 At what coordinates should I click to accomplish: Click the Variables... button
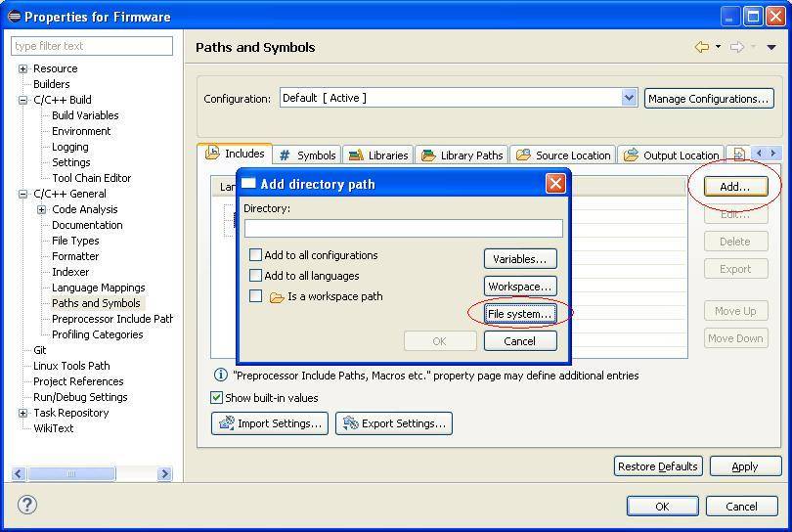point(520,259)
